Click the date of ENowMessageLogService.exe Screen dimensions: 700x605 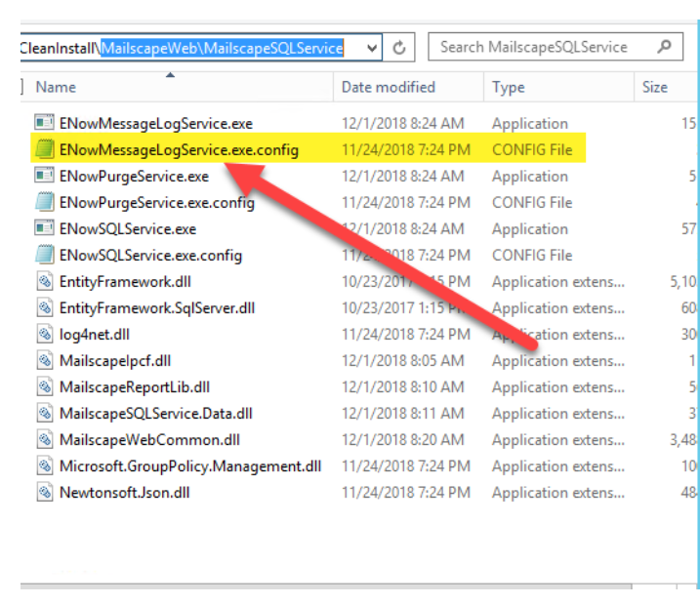[x=402, y=123]
